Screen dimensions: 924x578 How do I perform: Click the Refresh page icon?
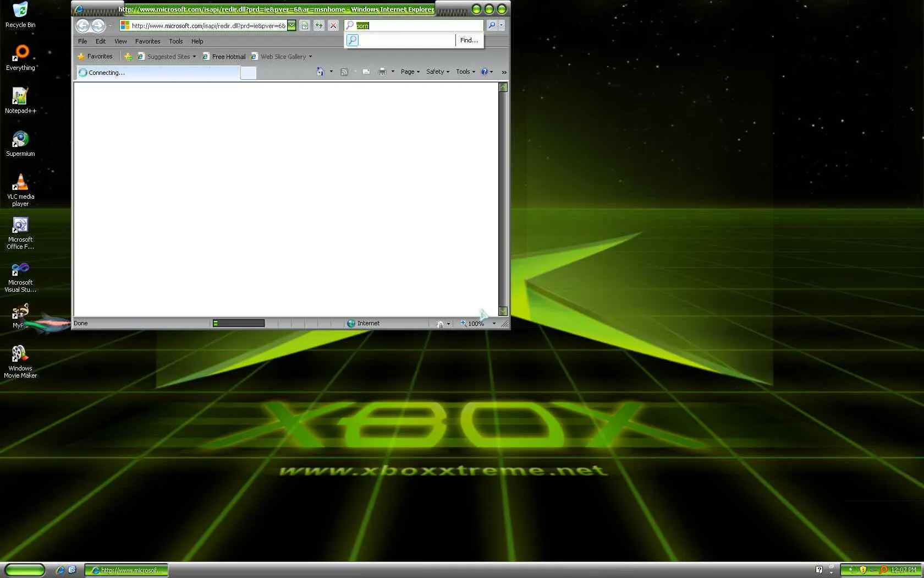(319, 25)
